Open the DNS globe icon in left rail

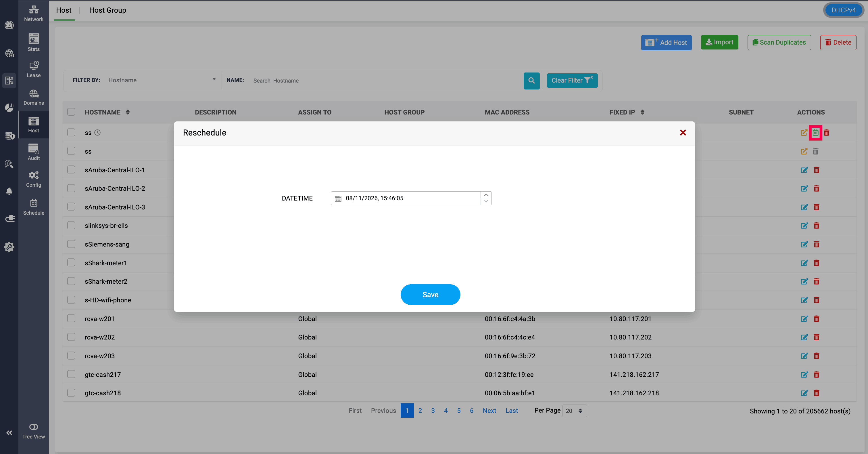tap(9, 53)
